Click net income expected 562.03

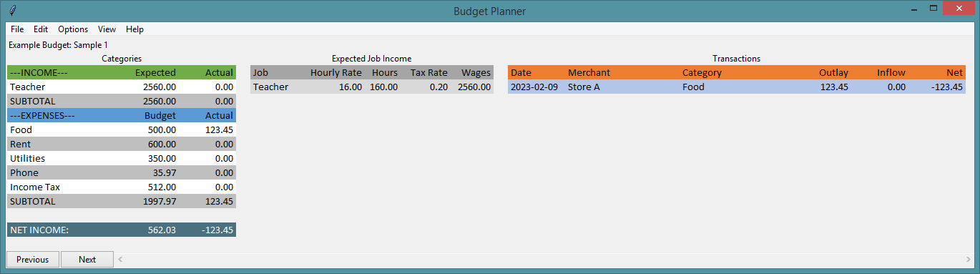pos(162,230)
